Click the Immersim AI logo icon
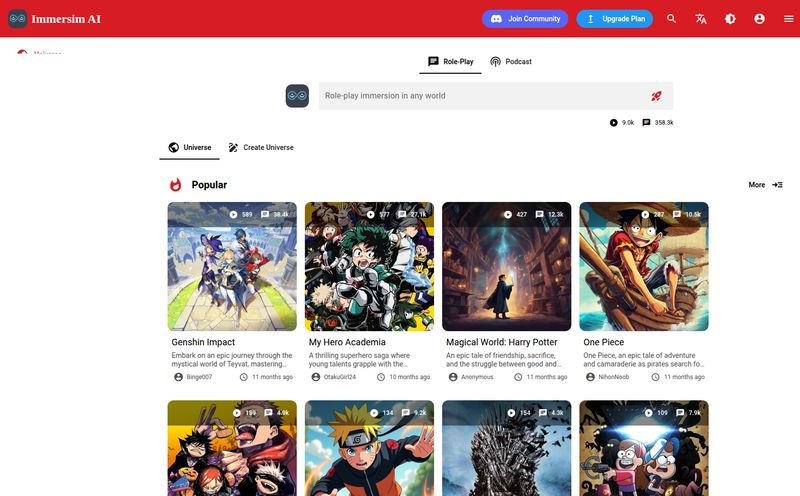Image resolution: width=800 pixels, height=496 pixels. point(17,19)
